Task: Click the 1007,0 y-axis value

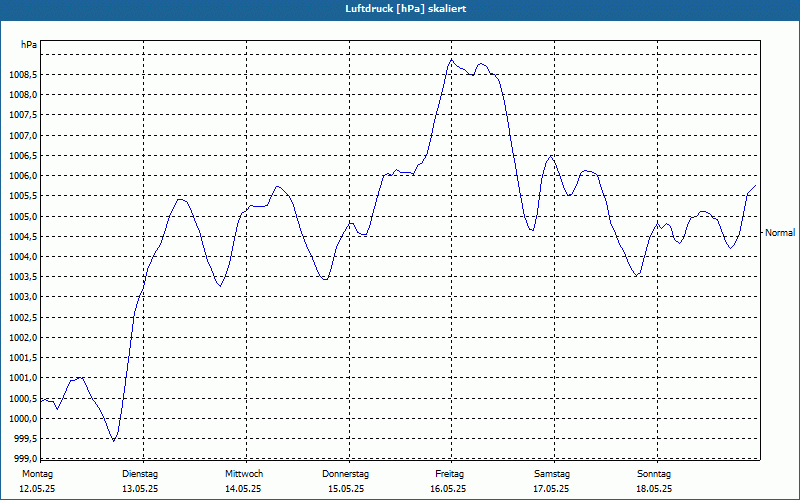Action: point(23,136)
